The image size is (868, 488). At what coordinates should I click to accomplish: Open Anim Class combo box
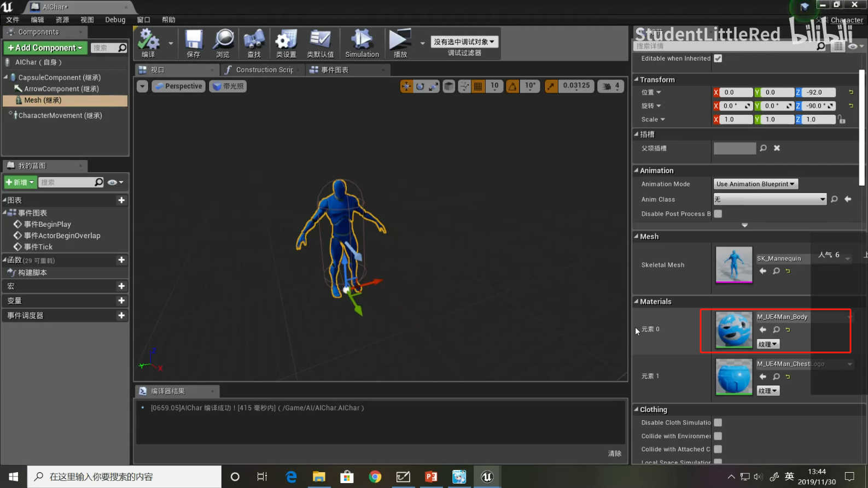click(x=770, y=199)
